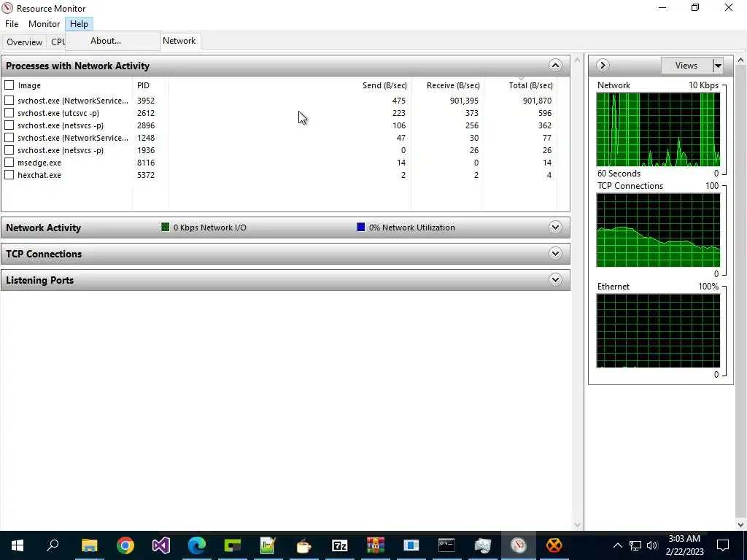Select the msedge.exe row text

39,163
